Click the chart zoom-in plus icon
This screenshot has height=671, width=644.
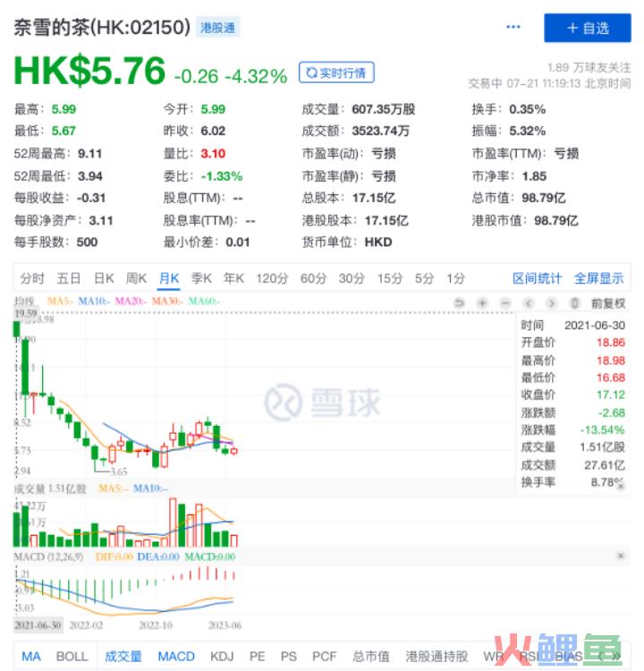click(x=482, y=303)
